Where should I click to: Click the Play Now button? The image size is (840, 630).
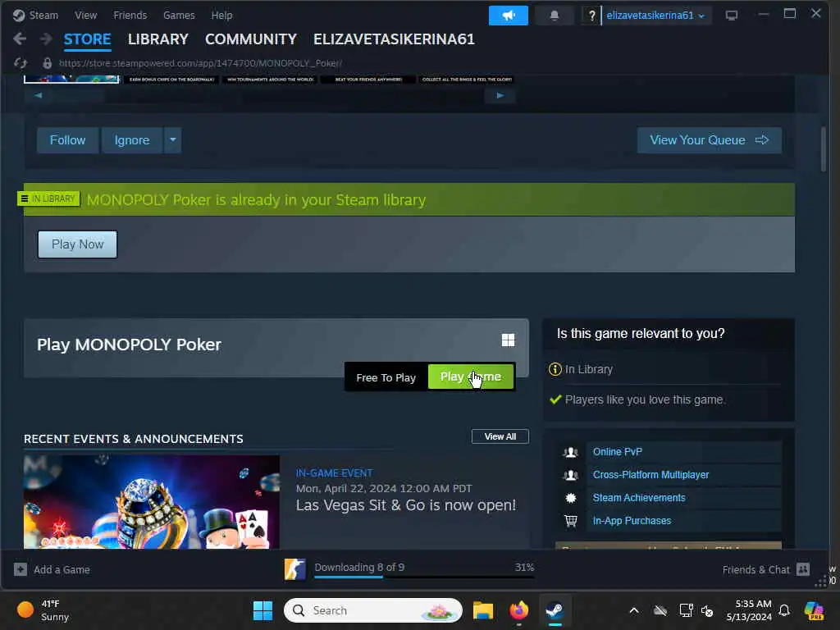click(x=78, y=244)
